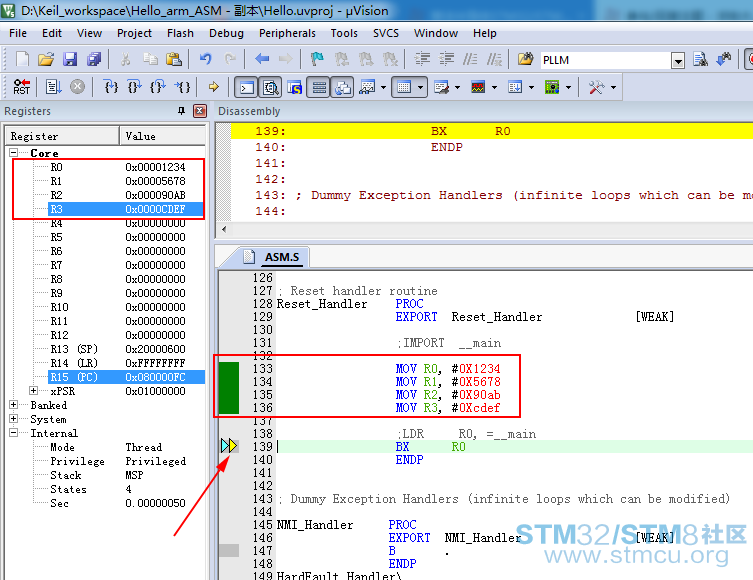Toggle the Registers window button
This screenshot has height=580, width=753.
tap(319, 87)
